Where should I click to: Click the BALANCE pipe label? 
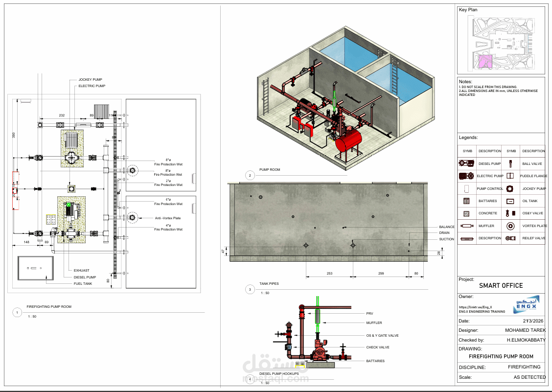pyautogui.click(x=447, y=227)
